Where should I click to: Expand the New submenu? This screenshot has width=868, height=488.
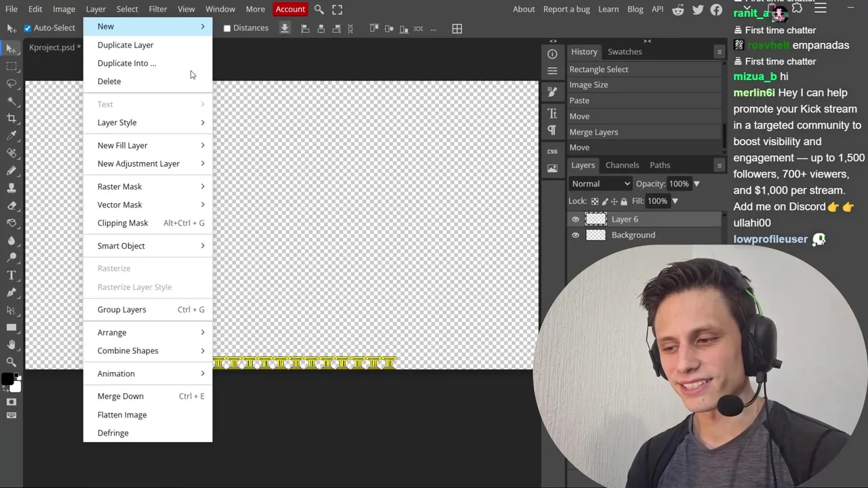point(148,26)
